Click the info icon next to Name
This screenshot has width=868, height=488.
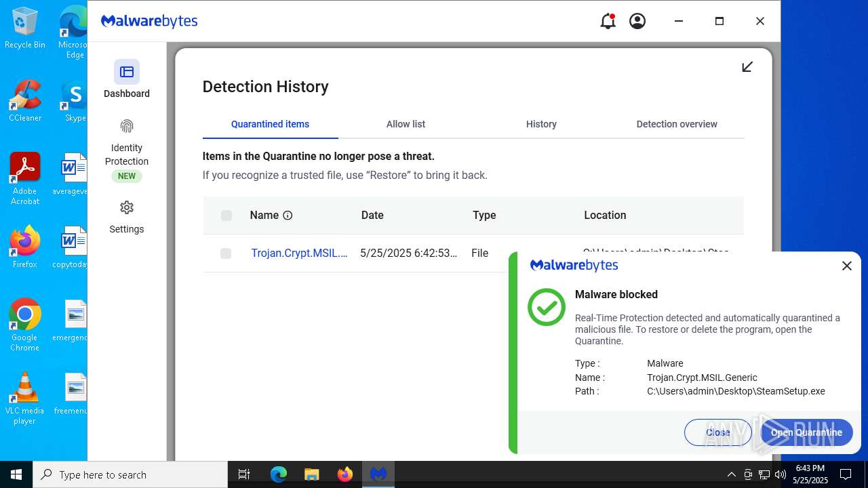click(x=288, y=216)
